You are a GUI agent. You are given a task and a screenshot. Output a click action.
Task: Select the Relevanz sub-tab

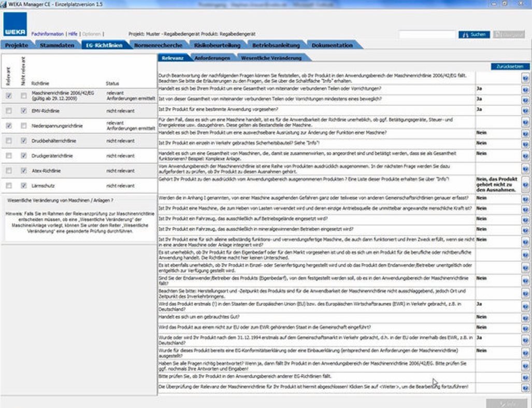click(172, 58)
